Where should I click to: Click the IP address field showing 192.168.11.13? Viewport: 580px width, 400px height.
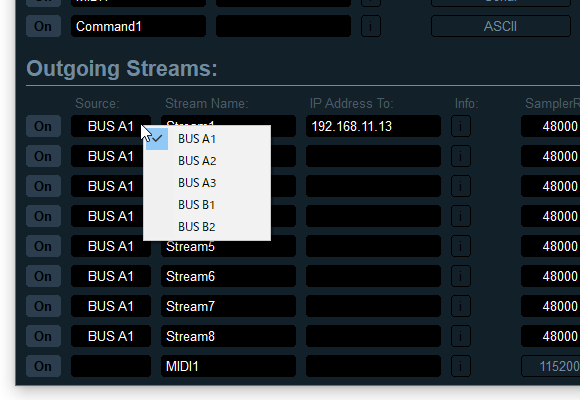coord(373,126)
